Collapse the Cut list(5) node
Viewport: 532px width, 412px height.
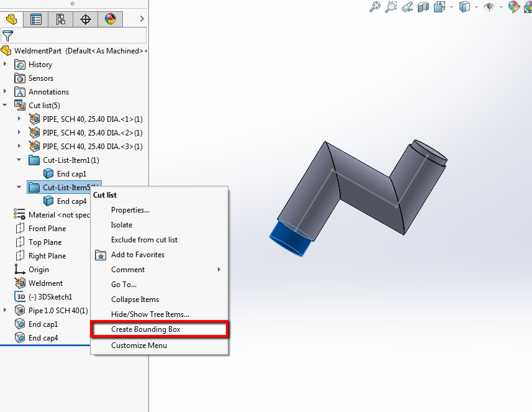[x=5, y=105]
